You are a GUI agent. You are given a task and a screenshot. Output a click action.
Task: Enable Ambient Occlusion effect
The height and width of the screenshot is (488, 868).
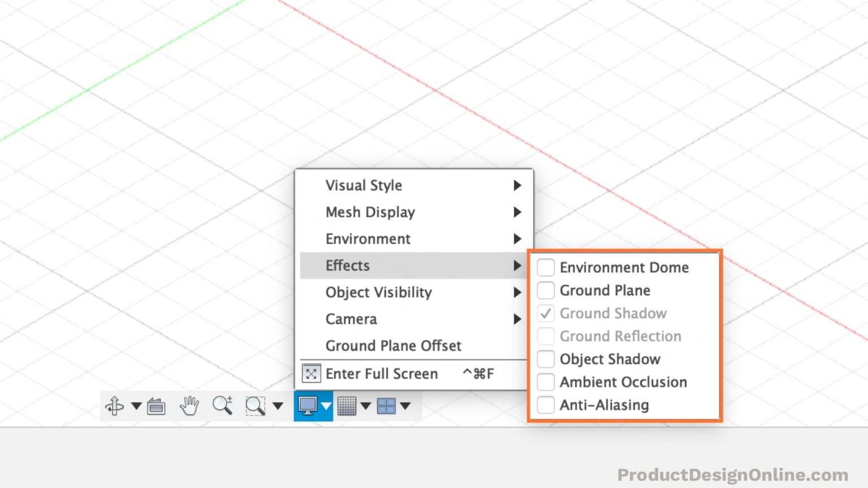click(545, 382)
